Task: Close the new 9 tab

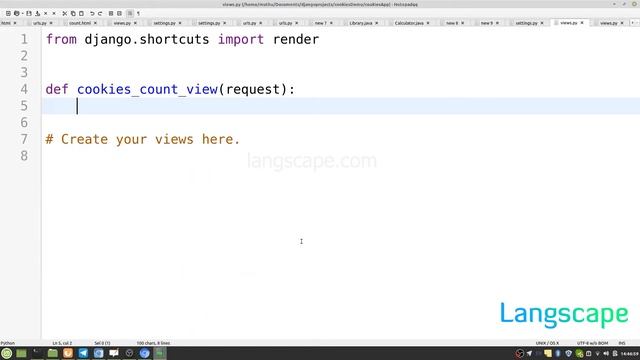Action: pyautogui.click(x=497, y=23)
